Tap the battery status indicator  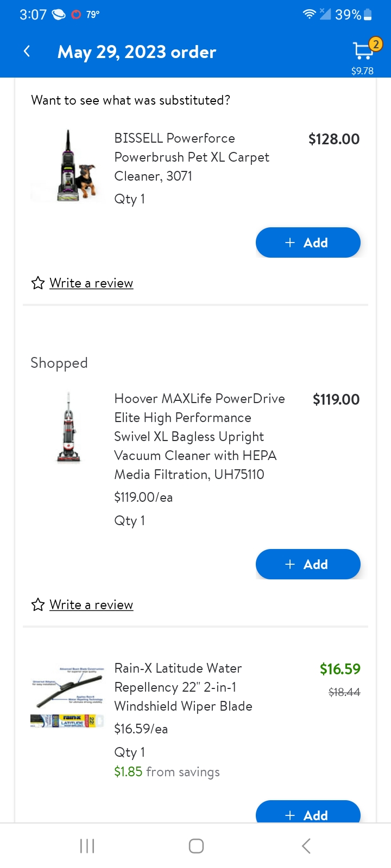[368, 15]
